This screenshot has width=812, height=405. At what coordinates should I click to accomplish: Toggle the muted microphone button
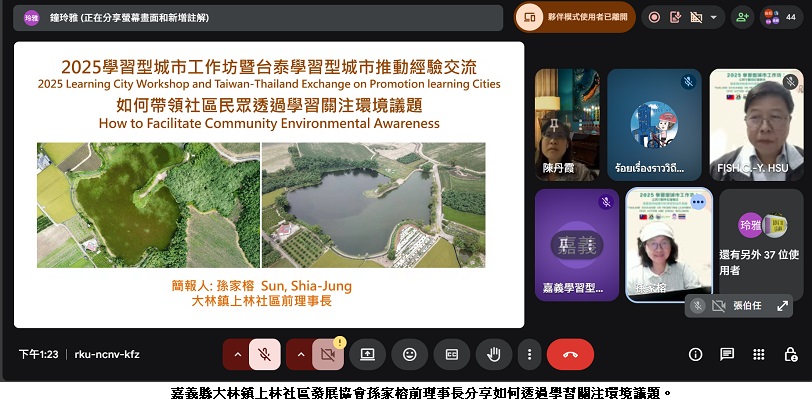point(265,354)
